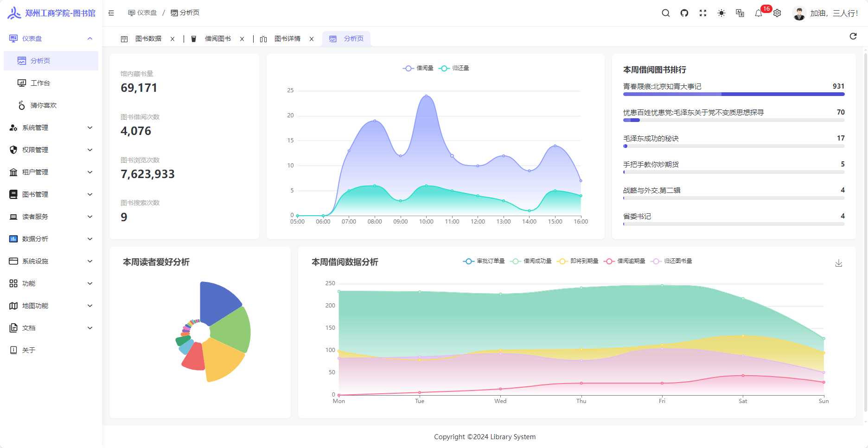
Task: Expand the 租户管理 menu chevron
Action: tap(90, 172)
